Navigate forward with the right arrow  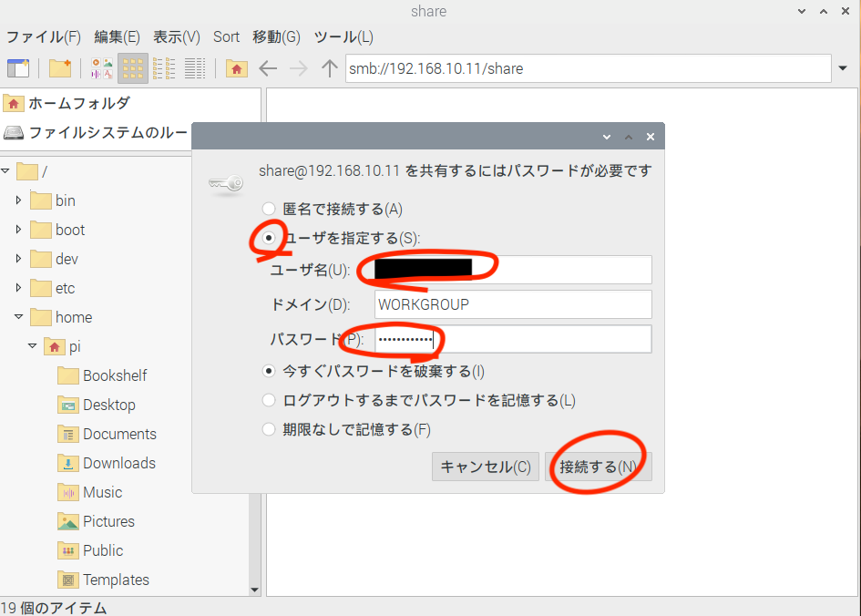click(299, 68)
